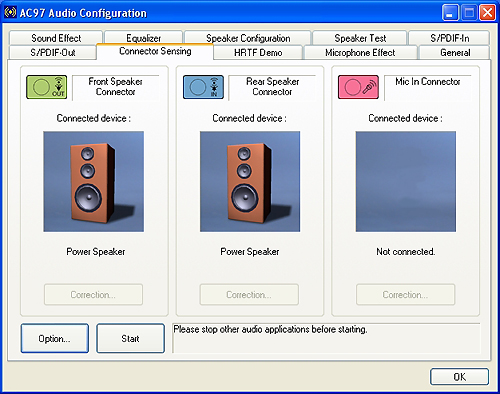Open the Equalizer tab
The image size is (500, 394).
144,37
